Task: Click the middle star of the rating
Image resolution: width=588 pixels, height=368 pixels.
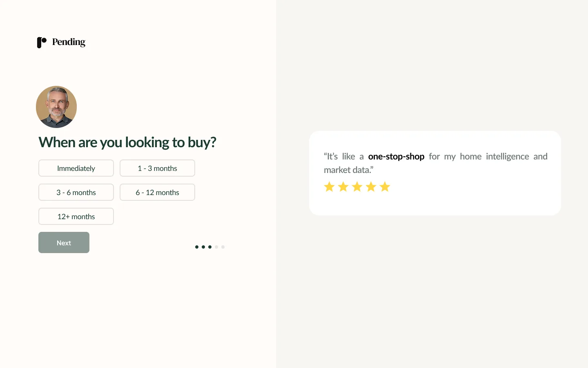Action: pos(357,187)
